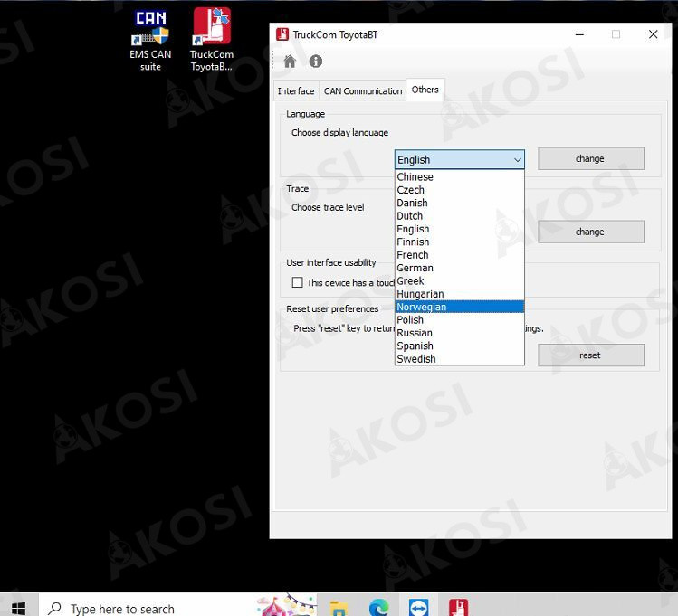Open File Explorer from the taskbar
The image size is (678, 616).
[339, 607]
